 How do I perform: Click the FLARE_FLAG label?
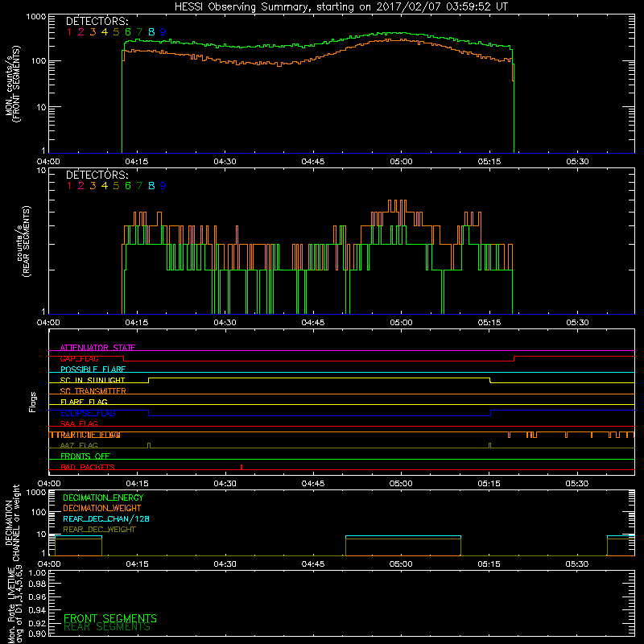point(84,402)
